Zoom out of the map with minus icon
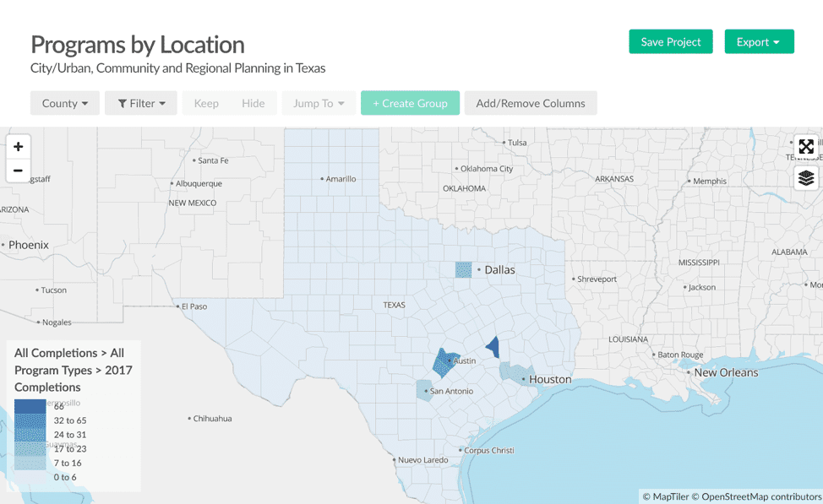This screenshot has width=823, height=504. (18, 171)
